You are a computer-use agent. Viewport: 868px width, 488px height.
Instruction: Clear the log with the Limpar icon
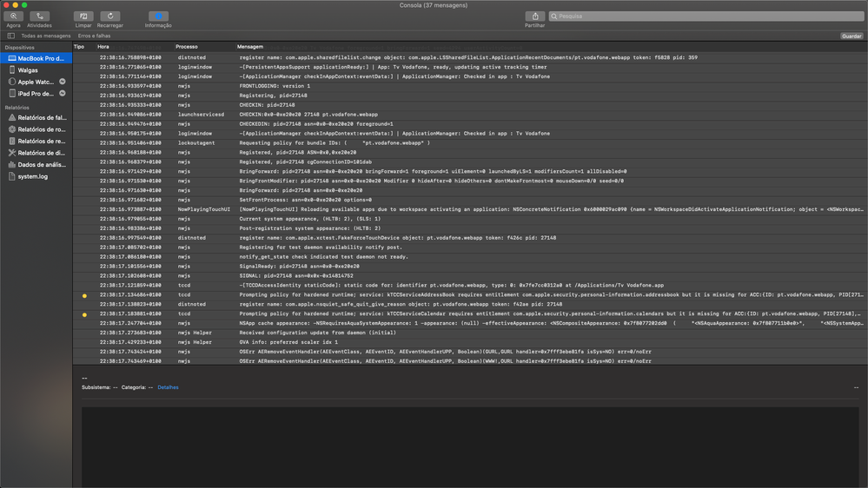tap(83, 16)
